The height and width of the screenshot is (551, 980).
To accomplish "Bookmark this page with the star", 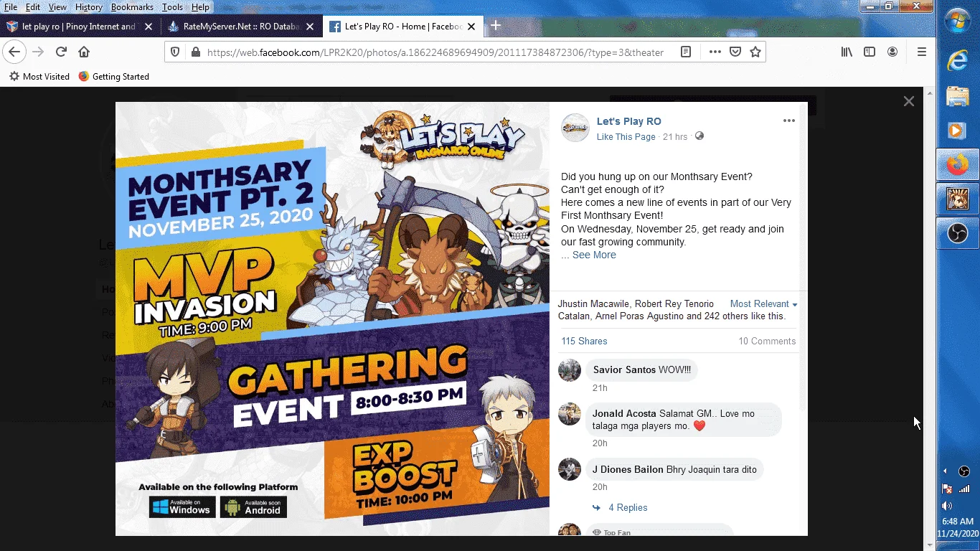I will pyautogui.click(x=755, y=52).
